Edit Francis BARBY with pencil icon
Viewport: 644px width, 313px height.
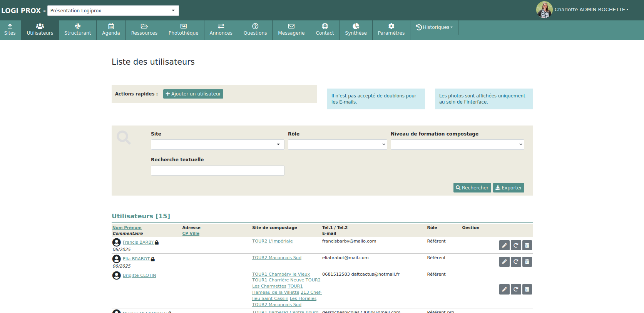click(504, 245)
